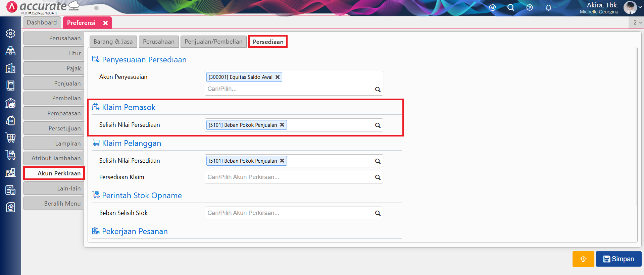Click the Simpan save button
Screen dimensions: 644x275
618,259
